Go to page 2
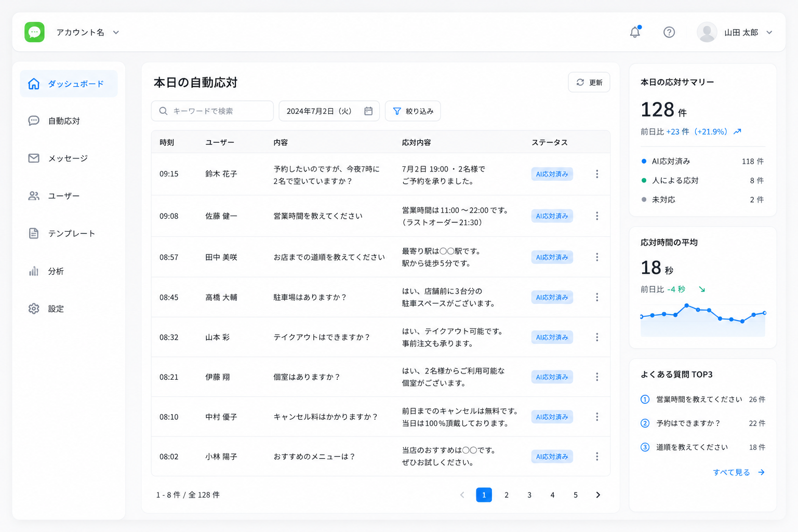 point(507,495)
